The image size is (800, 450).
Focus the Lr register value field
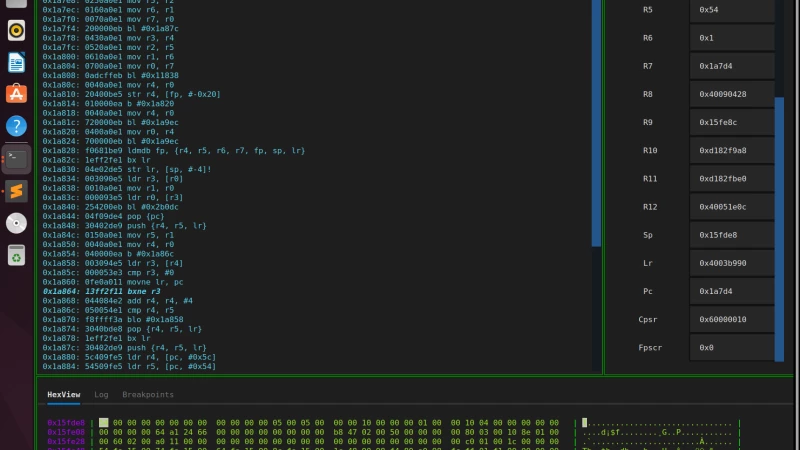point(731,263)
